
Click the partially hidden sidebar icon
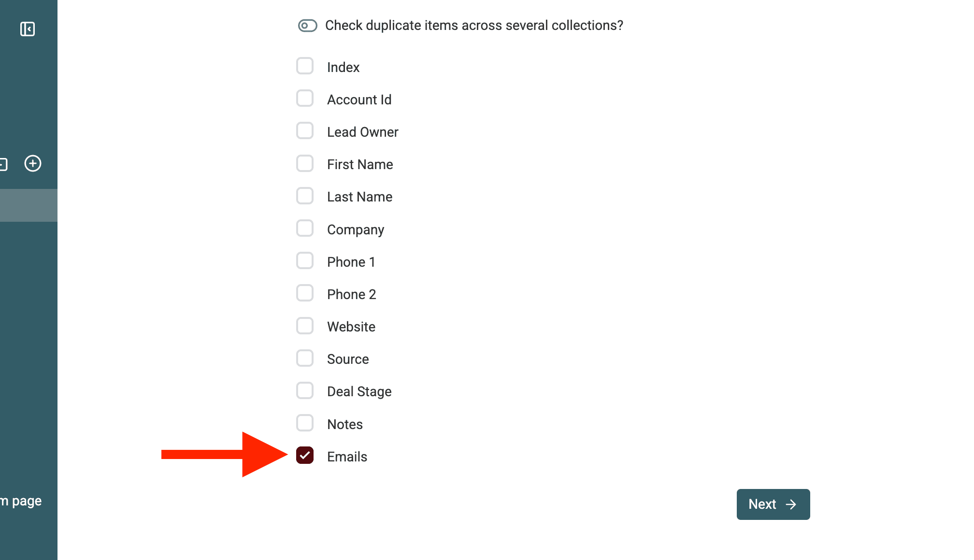click(2, 163)
